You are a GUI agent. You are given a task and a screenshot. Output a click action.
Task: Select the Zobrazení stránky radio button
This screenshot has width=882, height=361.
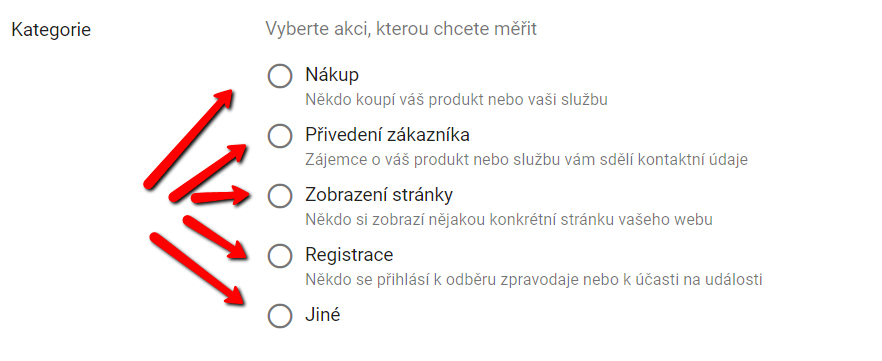pos(280,196)
